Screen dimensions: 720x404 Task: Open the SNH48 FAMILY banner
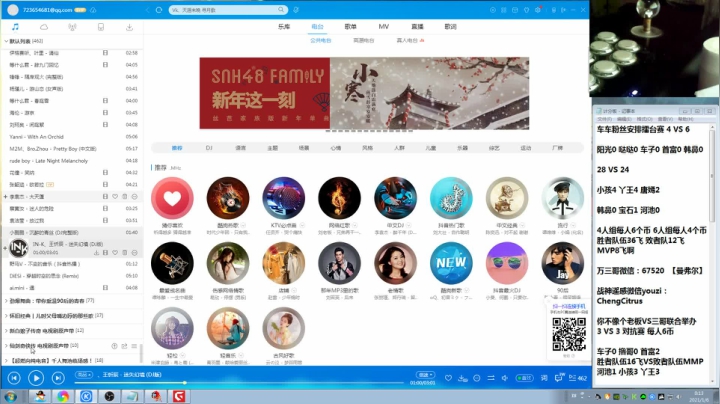click(x=264, y=93)
